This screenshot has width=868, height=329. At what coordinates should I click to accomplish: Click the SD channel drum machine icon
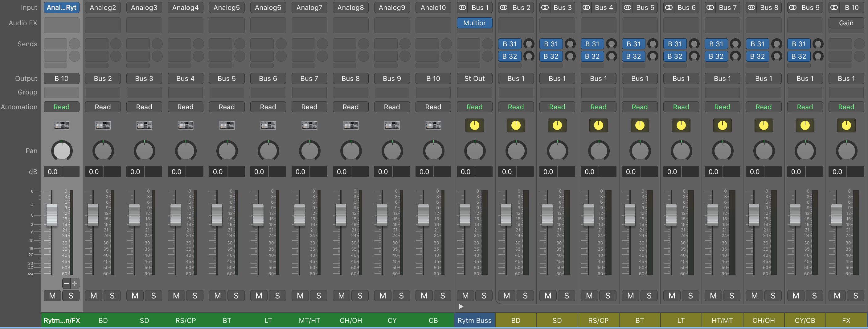144,126
